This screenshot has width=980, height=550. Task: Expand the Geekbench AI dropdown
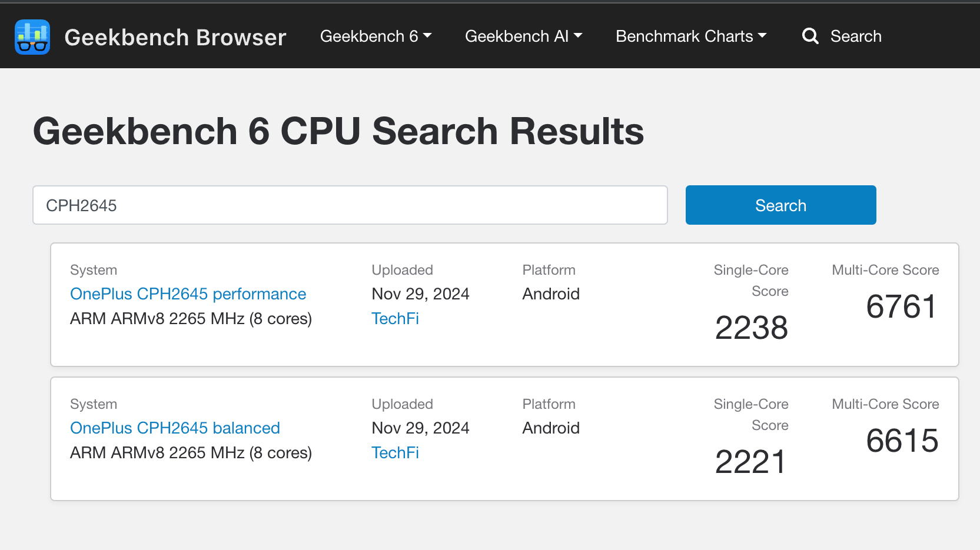pos(523,36)
